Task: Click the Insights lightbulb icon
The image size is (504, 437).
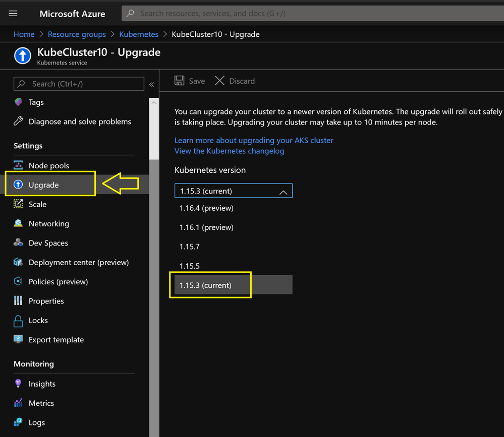Action: [18, 384]
